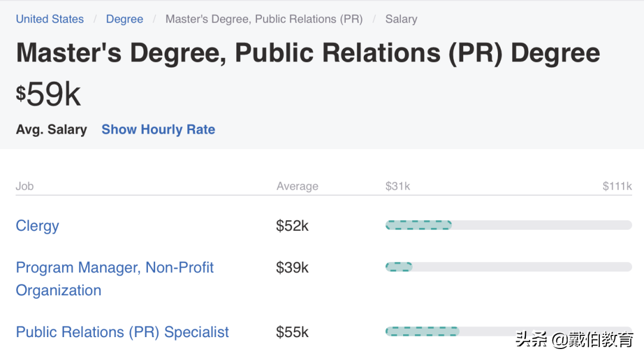Viewport: 644px width, 358px height.
Task: Click the $55k PR Specialist average value
Action: pyautogui.click(x=292, y=332)
